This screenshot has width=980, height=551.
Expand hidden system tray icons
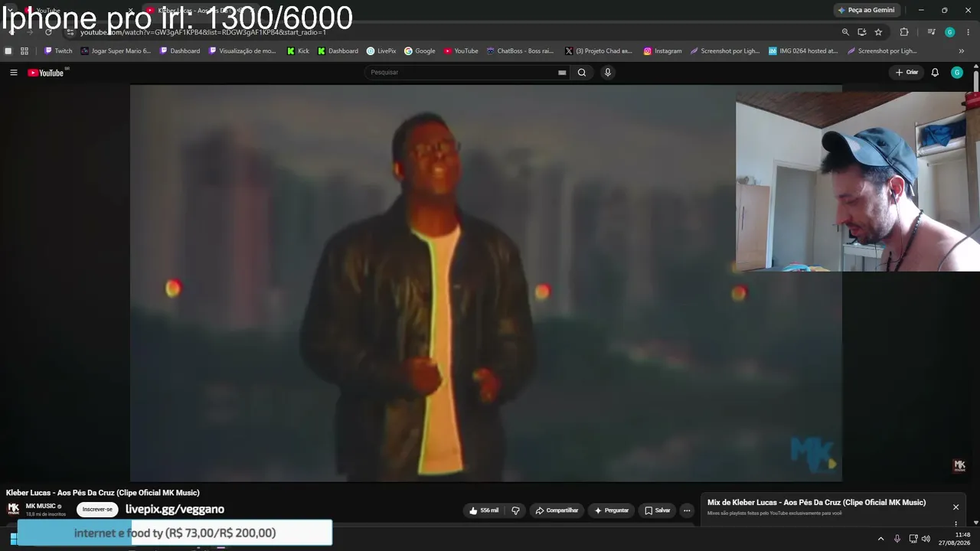click(880, 539)
